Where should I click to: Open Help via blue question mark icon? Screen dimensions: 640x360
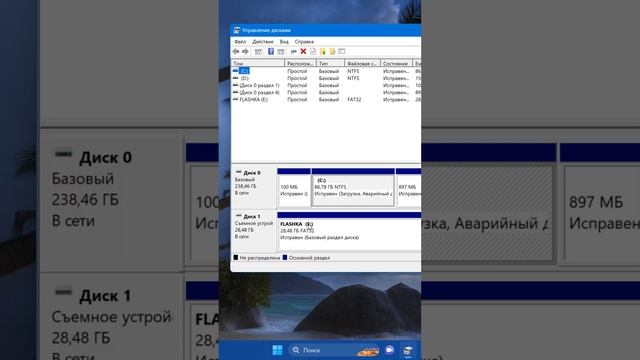coord(271,51)
